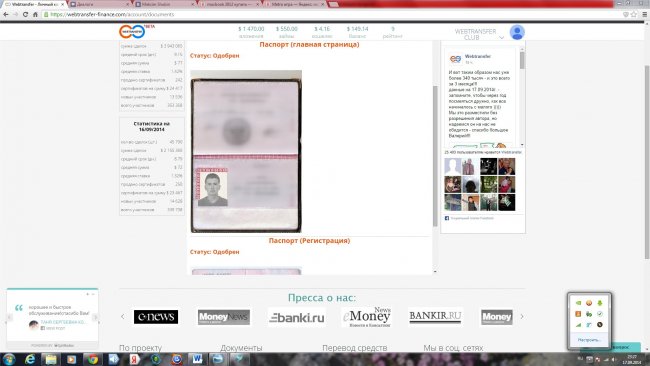Close the Диалоги browser tab
The height and width of the screenshot is (366, 650).
point(128,4)
